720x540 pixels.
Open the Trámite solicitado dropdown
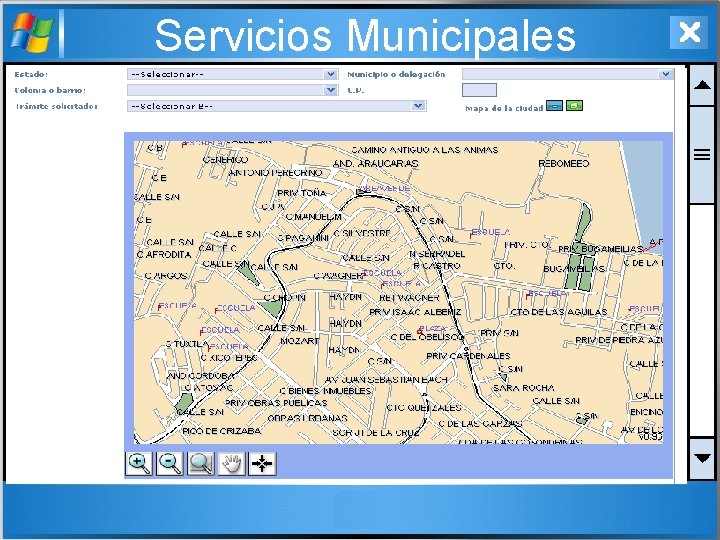pyautogui.click(x=276, y=106)
